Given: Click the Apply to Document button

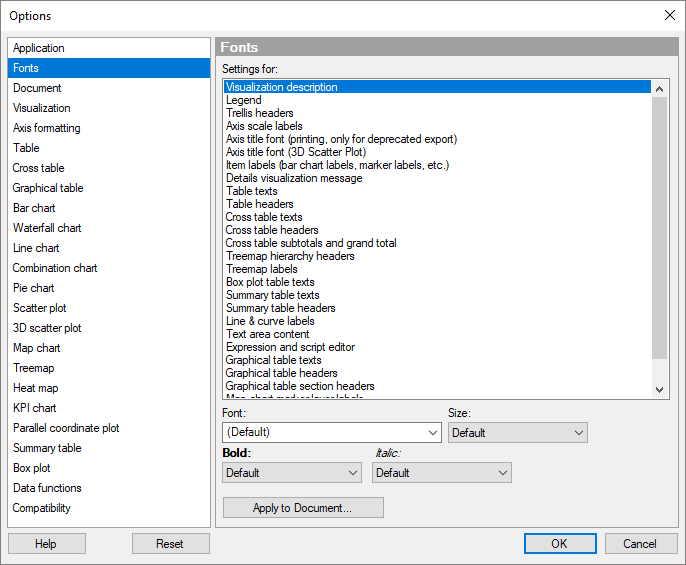Looking at the screenshot, I should point(302,508).
